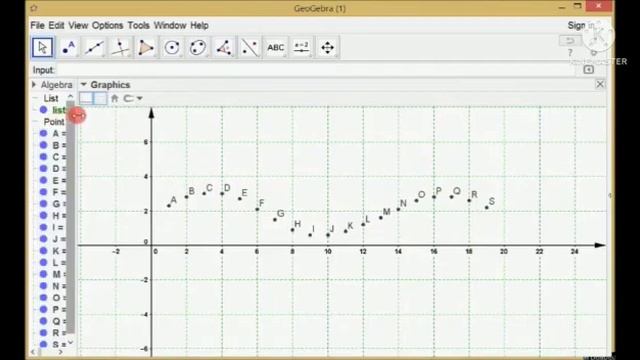Toggle grid display in style bar

(x=100, y=98)
